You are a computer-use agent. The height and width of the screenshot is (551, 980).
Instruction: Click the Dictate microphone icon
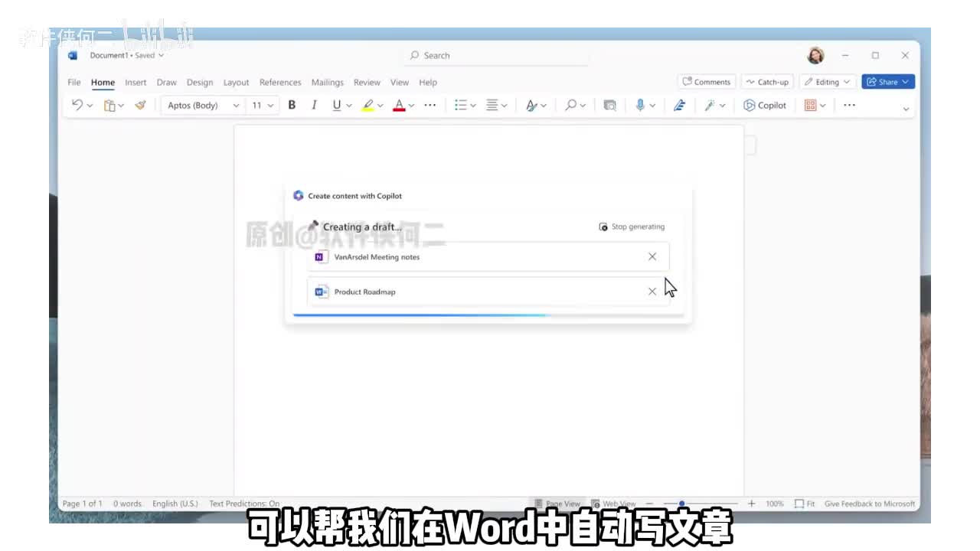[640, 106]
